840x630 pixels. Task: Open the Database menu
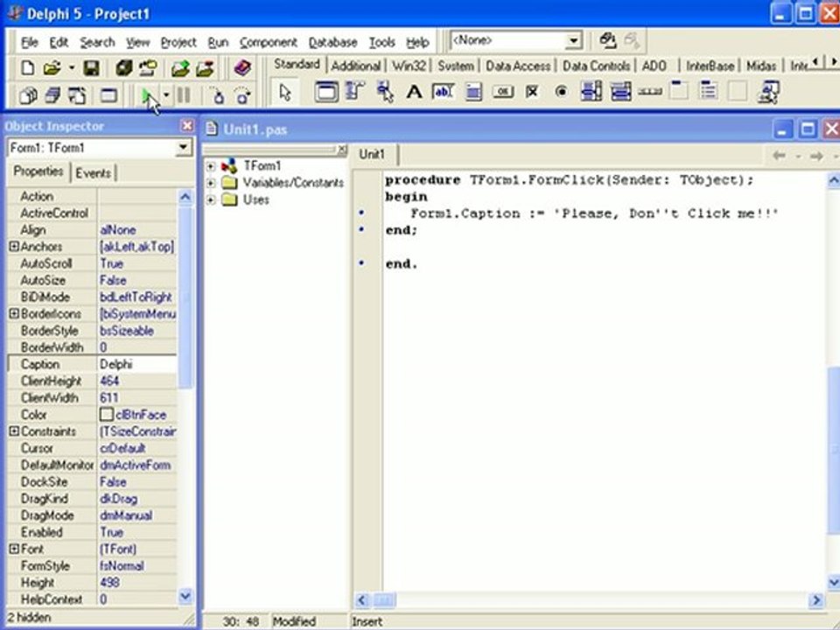tap(332, 42)
